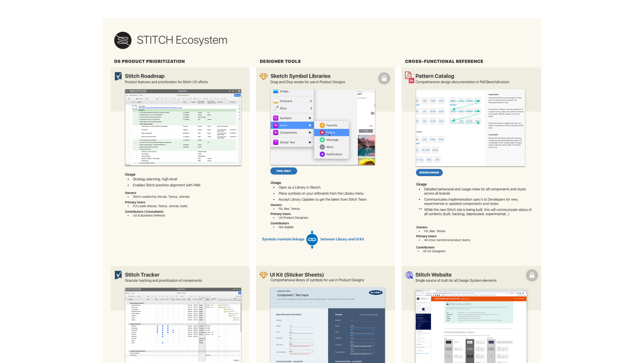
Task: Click 'Enables Stitch priorities alignment with PdM' bullet
Action: (167, 185)
